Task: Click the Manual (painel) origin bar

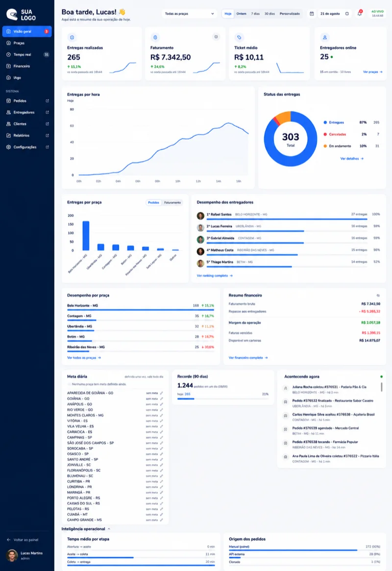Action: (x=305, y=550)
